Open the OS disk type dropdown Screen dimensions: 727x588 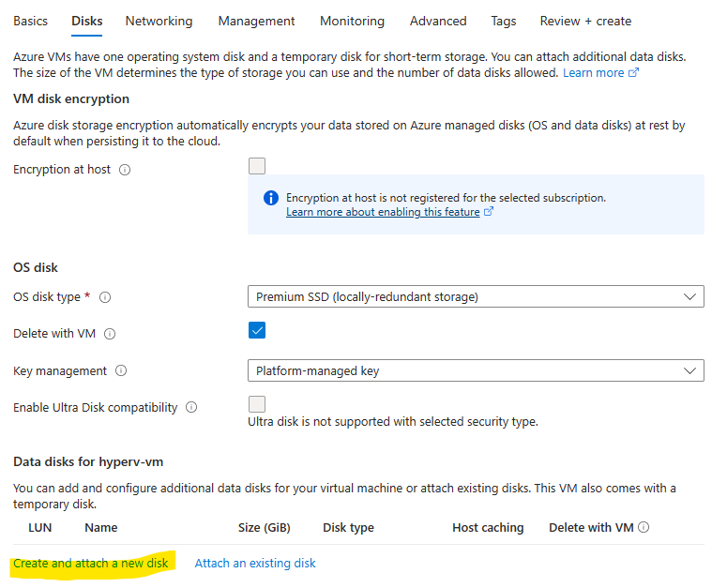coord(476,297)
